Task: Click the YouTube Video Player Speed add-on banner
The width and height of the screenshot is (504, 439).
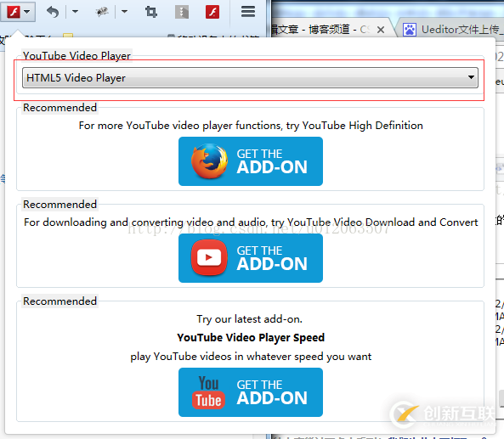Action: (251, 392)
